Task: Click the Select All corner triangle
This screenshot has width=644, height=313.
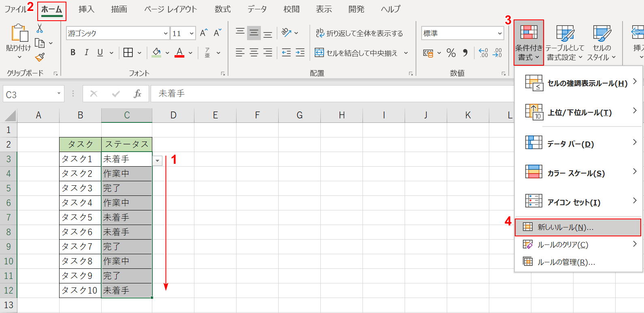Action: pos(10,116)
